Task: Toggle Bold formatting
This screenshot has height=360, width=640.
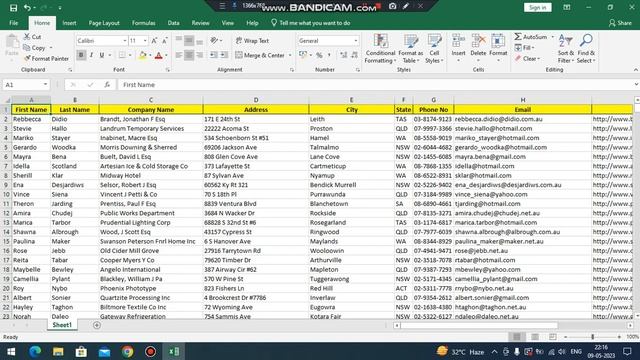Action: coord(81,55)
